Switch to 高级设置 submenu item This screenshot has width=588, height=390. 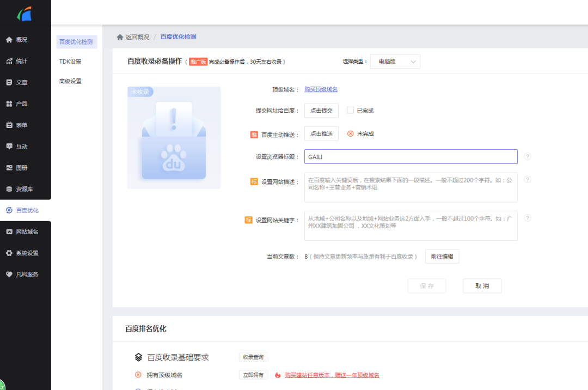click(x=70, y=81)
